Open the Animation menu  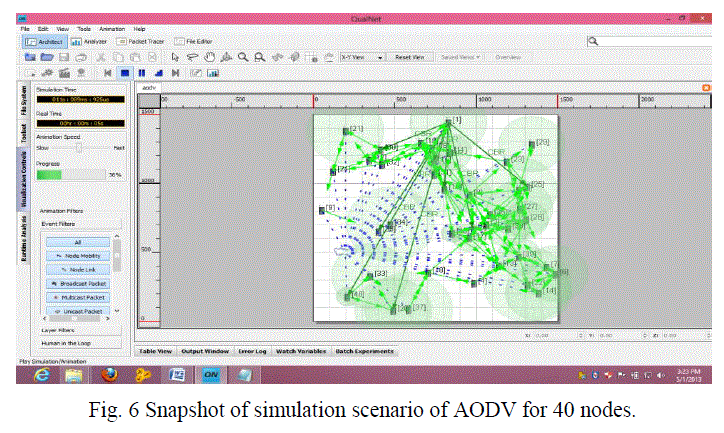tap(111, 29)
